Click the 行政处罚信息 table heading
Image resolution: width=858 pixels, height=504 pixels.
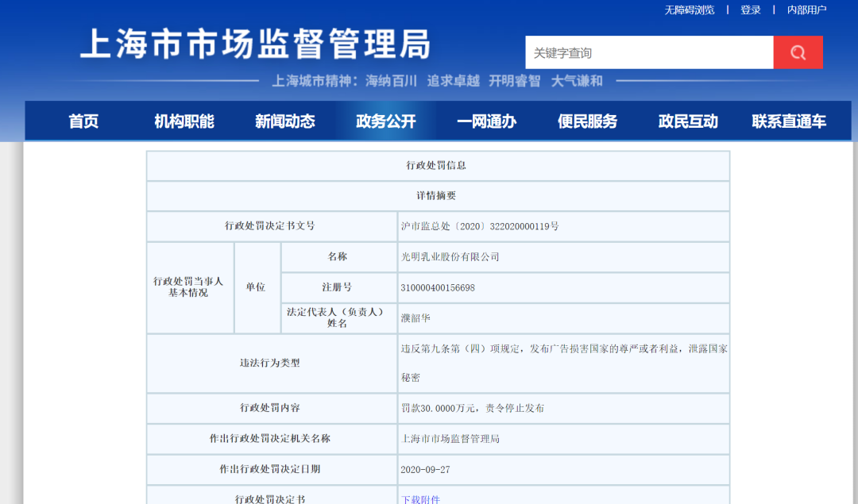pyautogui.click(x=436, y=165)
